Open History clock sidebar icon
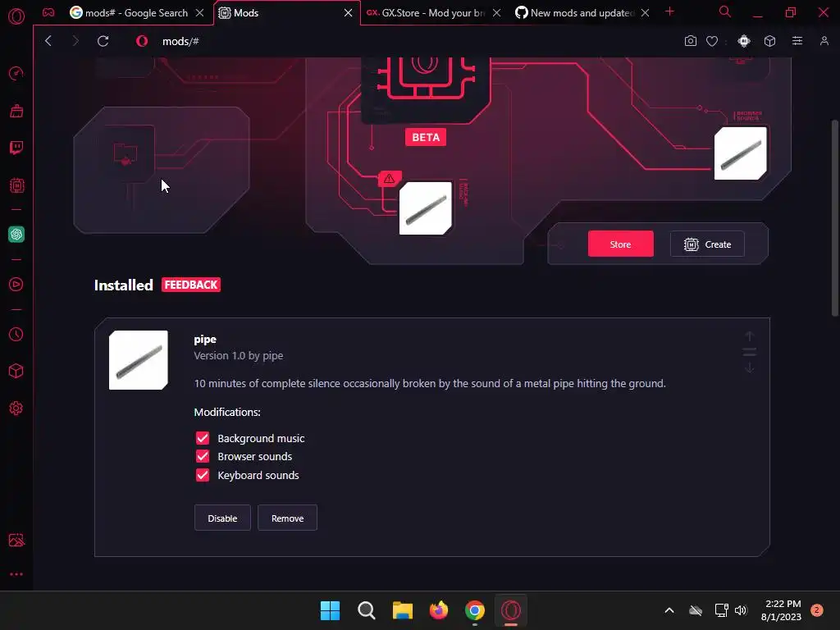Screen dimensions: 840x630 [16, 335]
